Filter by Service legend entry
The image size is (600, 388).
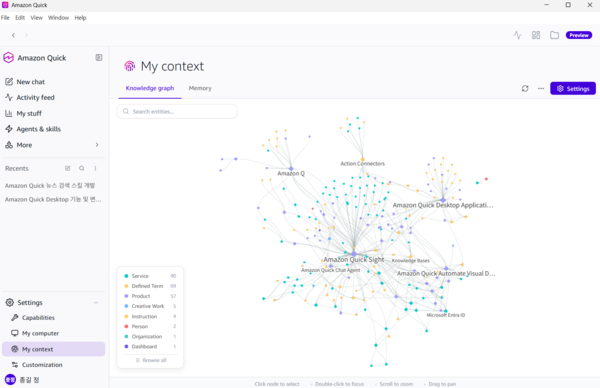pyautogui.click(x=150, y=276)
